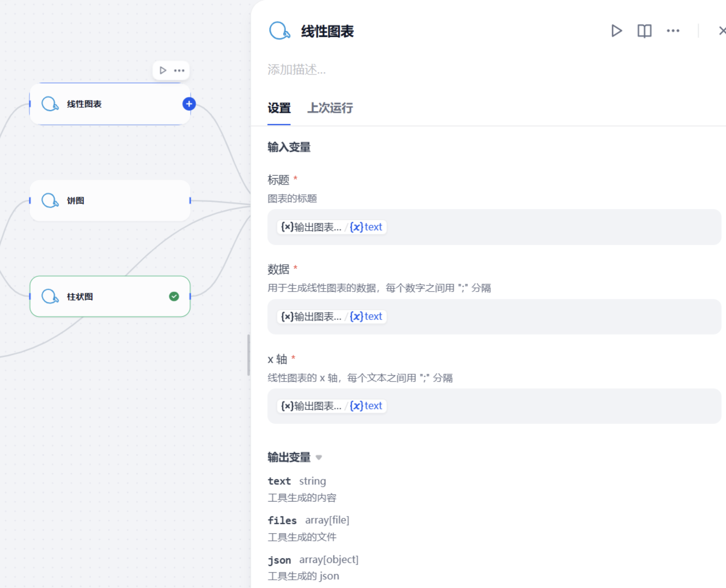726x588 pixels.
Task: Click the panel resize handle bar
Action: [x=249, y=355]
